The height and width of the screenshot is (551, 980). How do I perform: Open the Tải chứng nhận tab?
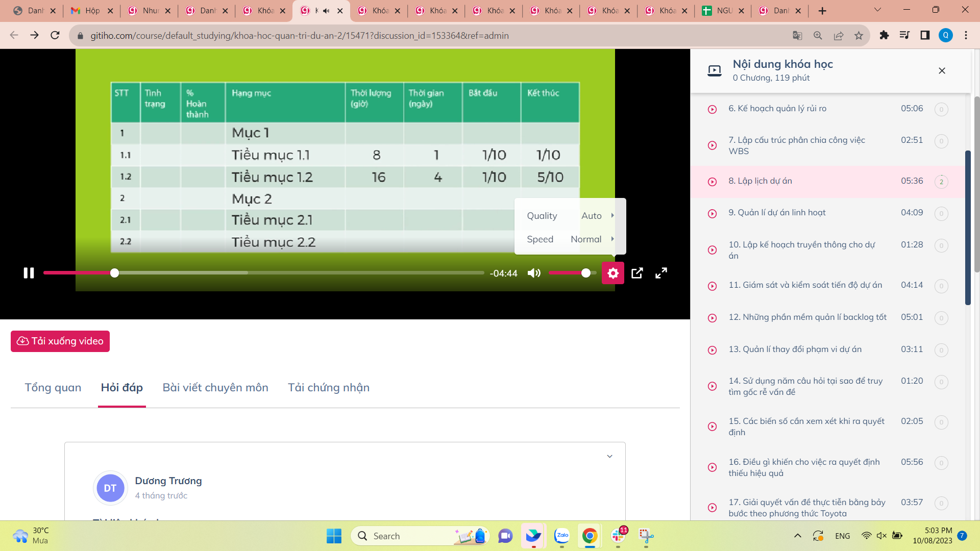(x=328, y=388)
